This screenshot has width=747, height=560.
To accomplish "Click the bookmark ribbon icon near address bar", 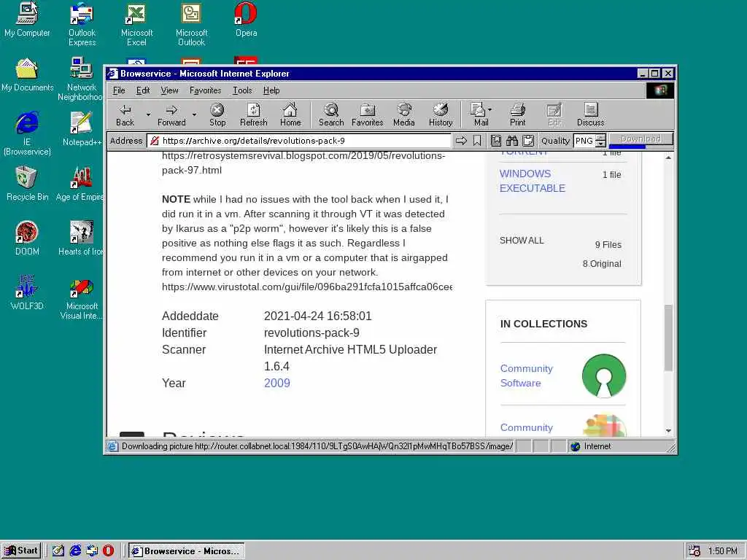I will (x=477, y=141).
